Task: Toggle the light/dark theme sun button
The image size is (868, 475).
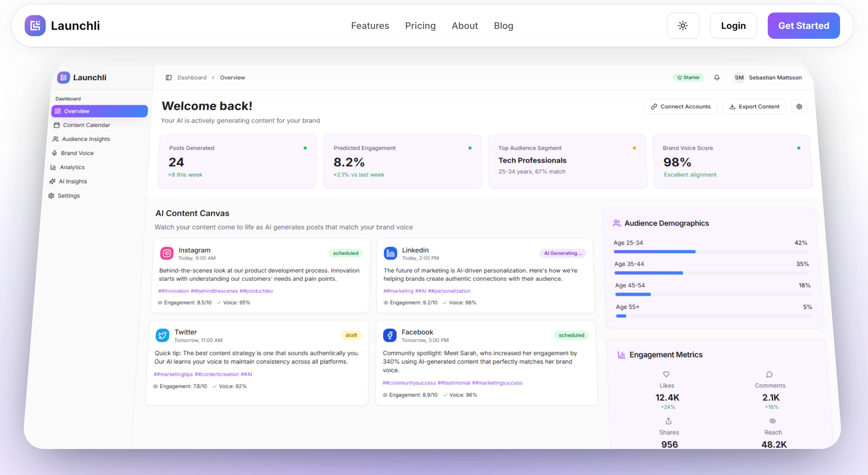Action: pyautogui.click(x=682, y=26)
